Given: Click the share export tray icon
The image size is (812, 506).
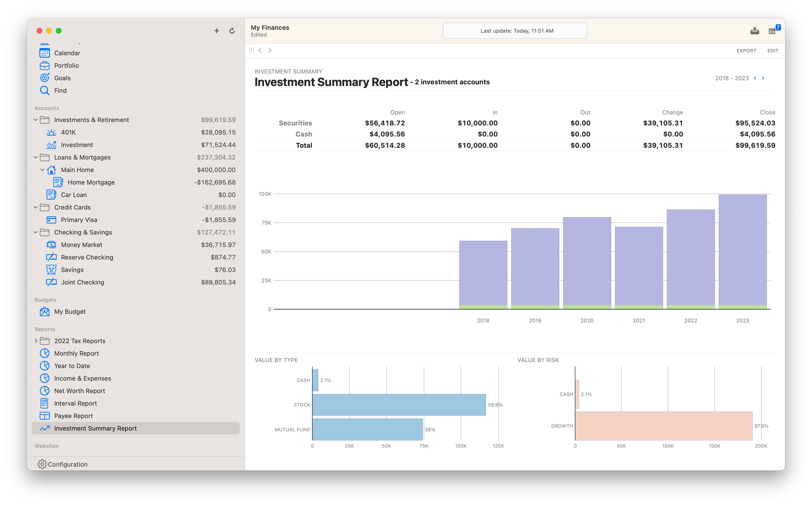Looking at the screenshot, I should click(754, 31).
